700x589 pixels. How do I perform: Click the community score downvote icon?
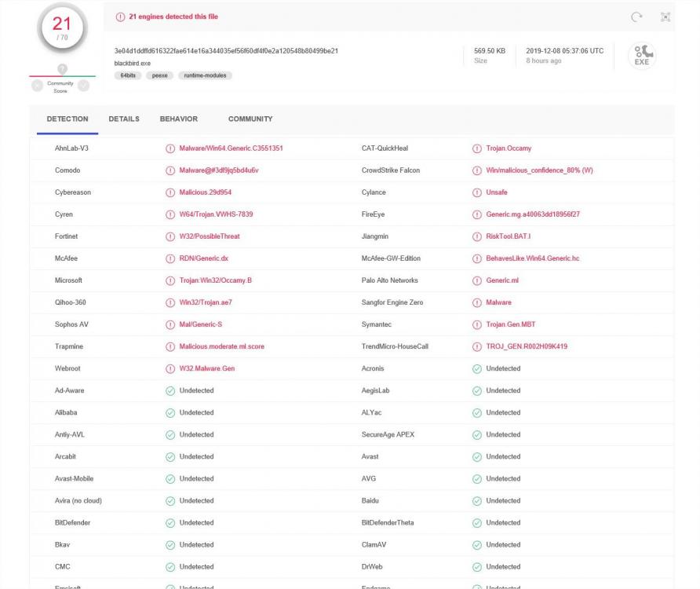(37, 86)
